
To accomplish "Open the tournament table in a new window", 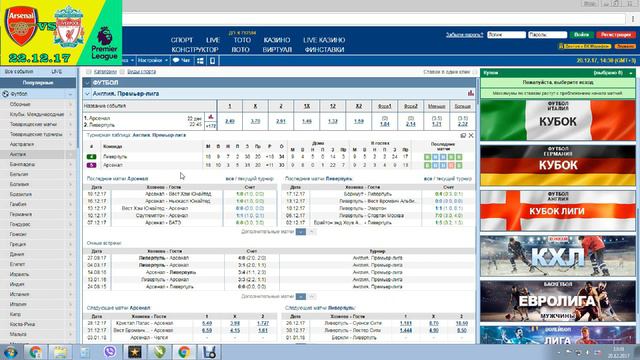I will click(x=463, y=135).
